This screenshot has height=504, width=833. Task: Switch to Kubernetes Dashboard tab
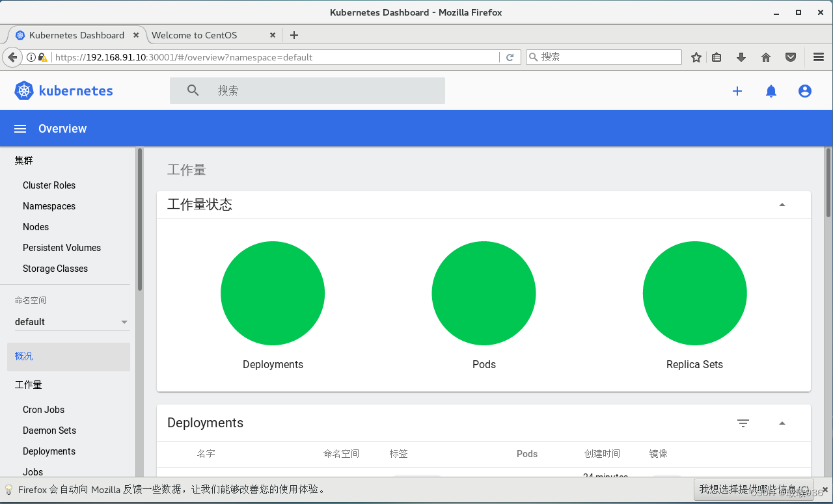(x=77, y=35)
